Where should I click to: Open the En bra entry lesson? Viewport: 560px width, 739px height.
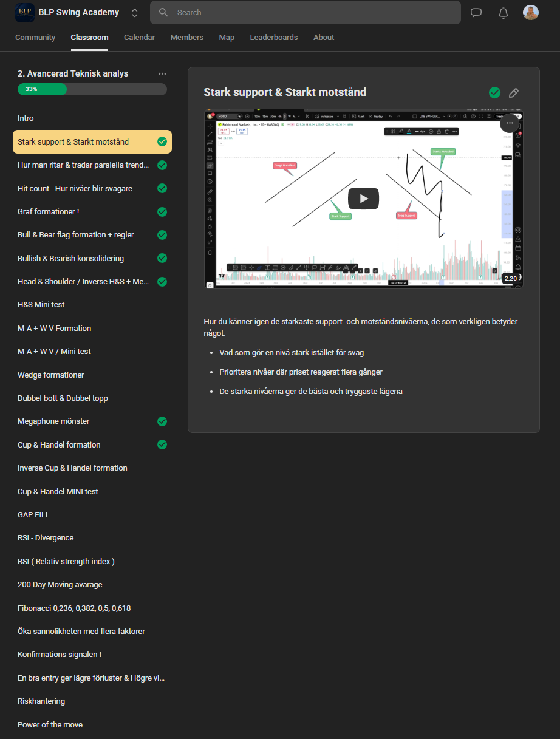tap(92, 678)
